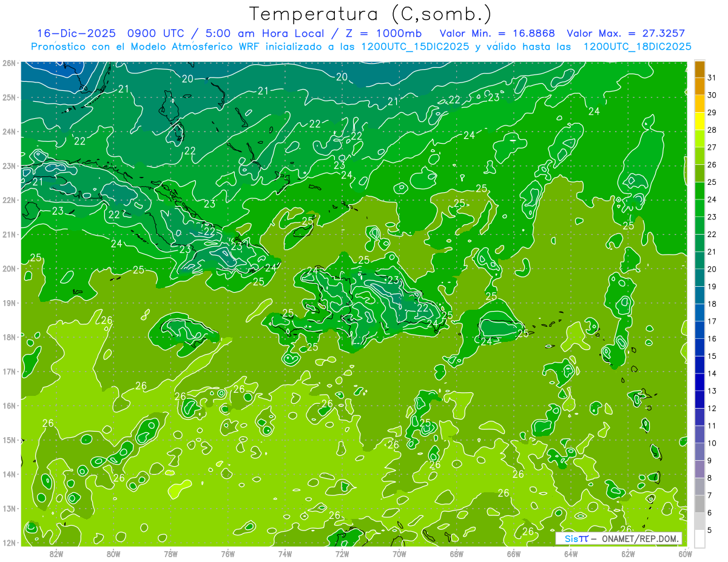
Task: Select the "16-Dic-2025" date text
Action: coord(76,34)
